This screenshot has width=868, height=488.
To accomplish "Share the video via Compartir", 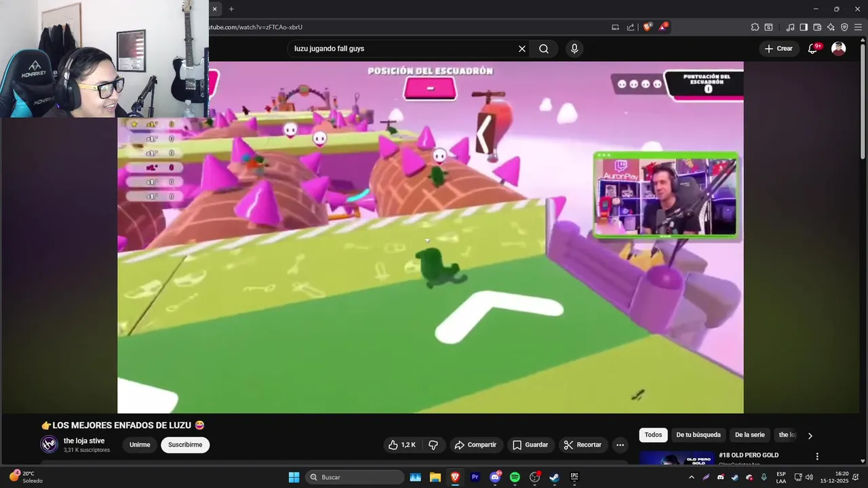I will [x=475, y=445].
